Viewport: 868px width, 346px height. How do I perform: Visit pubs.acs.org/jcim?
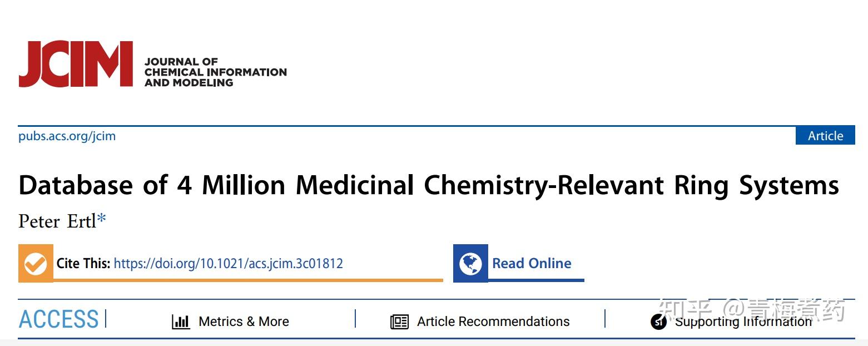[67, 136]
